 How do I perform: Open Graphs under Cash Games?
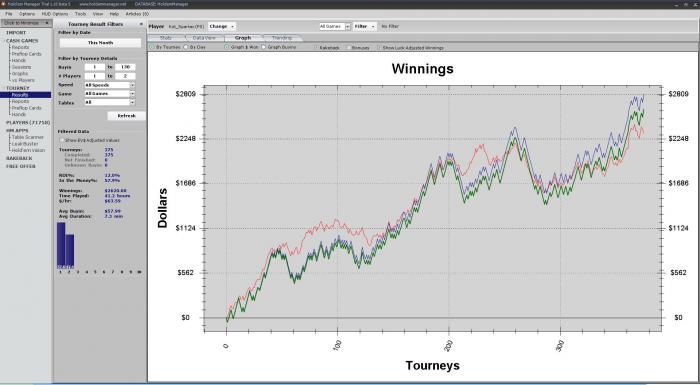point(20,74)
